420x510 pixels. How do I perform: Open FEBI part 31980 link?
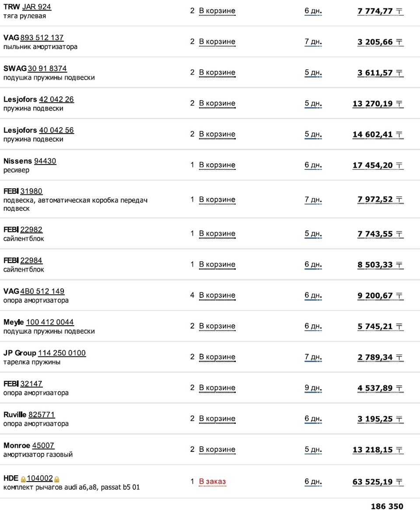point(31,191)
